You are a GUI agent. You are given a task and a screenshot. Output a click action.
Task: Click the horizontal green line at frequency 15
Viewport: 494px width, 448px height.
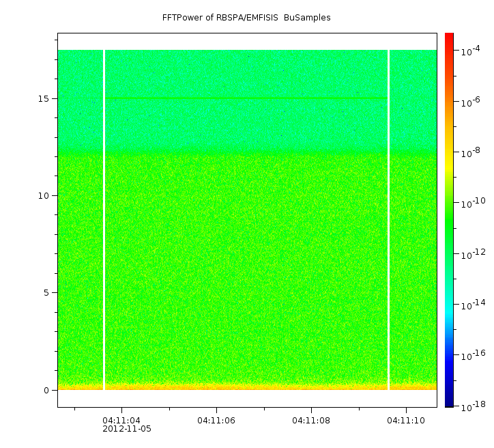click(x=246, y=99)
